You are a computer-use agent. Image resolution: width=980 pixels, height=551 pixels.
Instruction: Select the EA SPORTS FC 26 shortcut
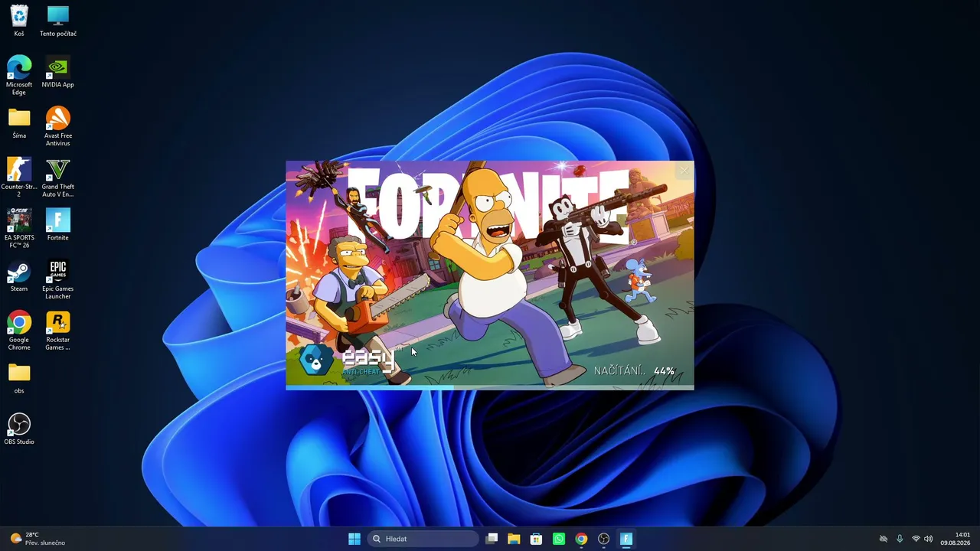[x=19, y=229]
